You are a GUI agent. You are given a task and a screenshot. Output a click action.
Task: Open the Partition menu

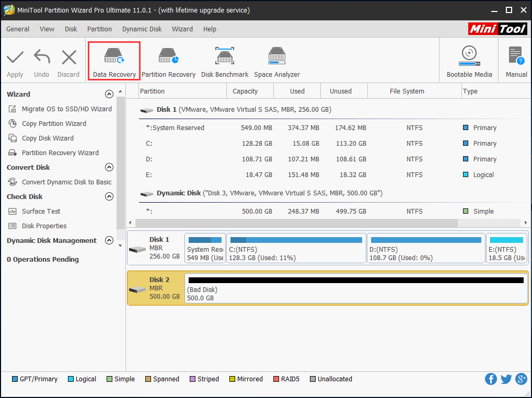(x=99, y=29)
